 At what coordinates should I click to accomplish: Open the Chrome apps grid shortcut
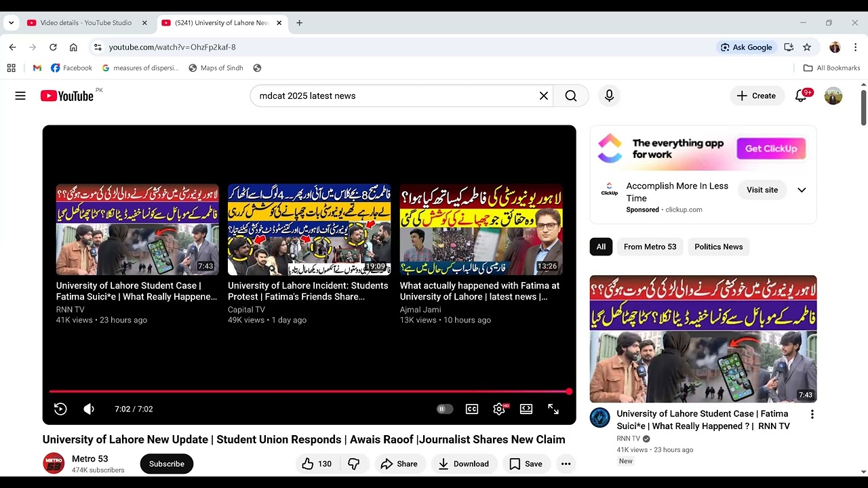click(11, 68)
